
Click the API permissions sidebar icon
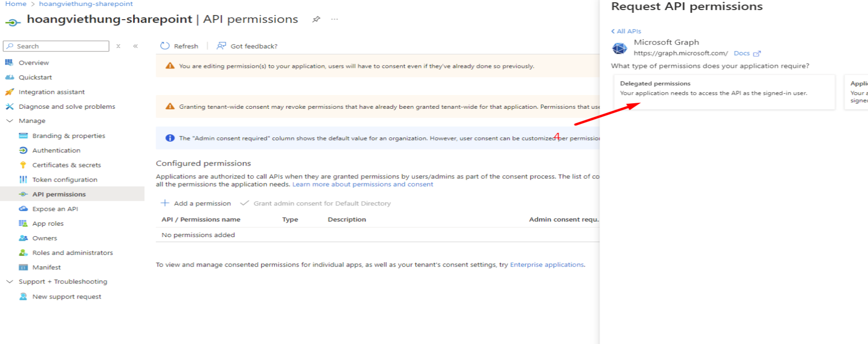[23, 194]
